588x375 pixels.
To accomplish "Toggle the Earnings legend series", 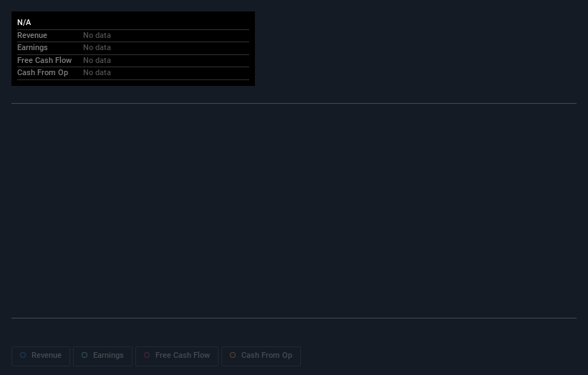I will click(x=102, y=356).
